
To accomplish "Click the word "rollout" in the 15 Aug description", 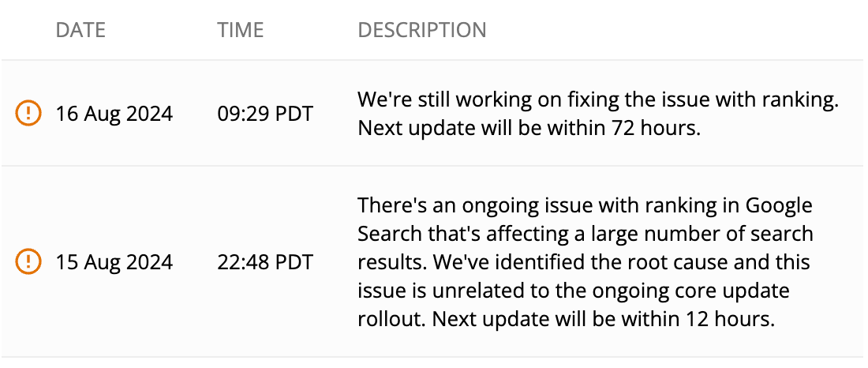I will coord(387,317).
